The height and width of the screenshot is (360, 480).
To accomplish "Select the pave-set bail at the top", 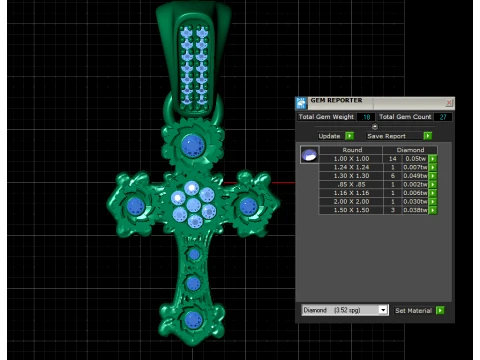I will 194,58.
